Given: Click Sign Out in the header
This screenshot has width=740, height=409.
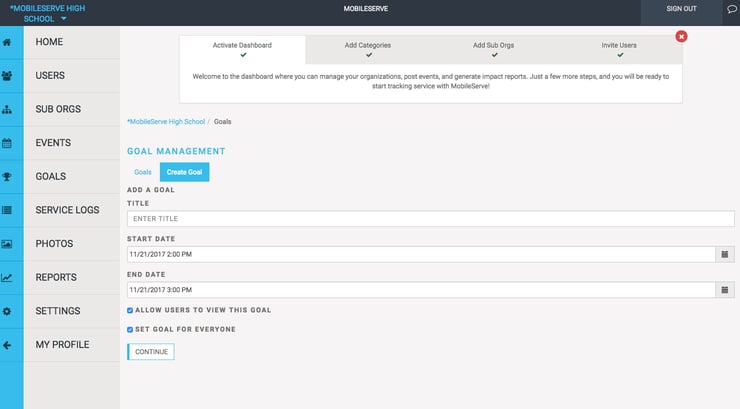Looking at the screenshot, I should click(x=681, y=9).
